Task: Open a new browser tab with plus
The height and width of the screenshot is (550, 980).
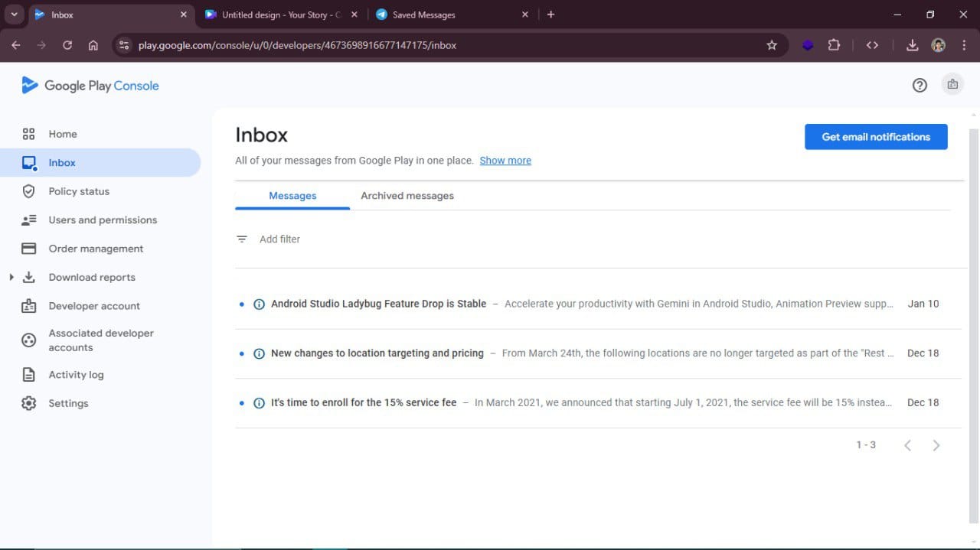Action: point(550,15)
